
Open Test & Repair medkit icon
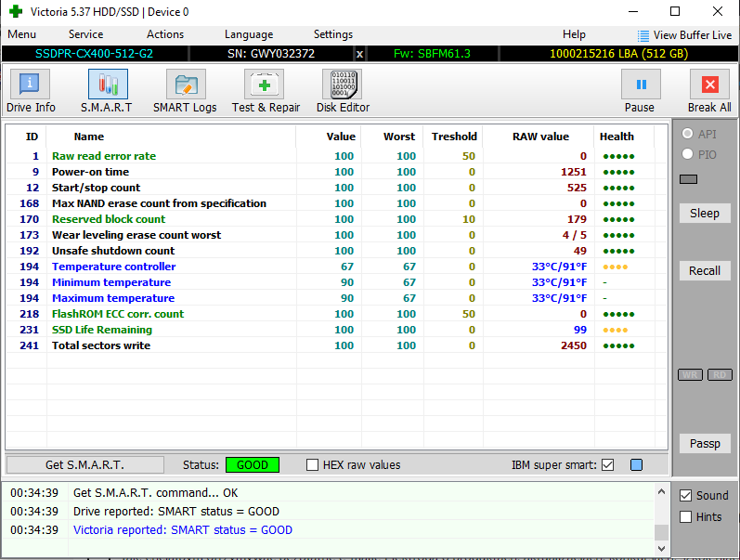point(264,85)
